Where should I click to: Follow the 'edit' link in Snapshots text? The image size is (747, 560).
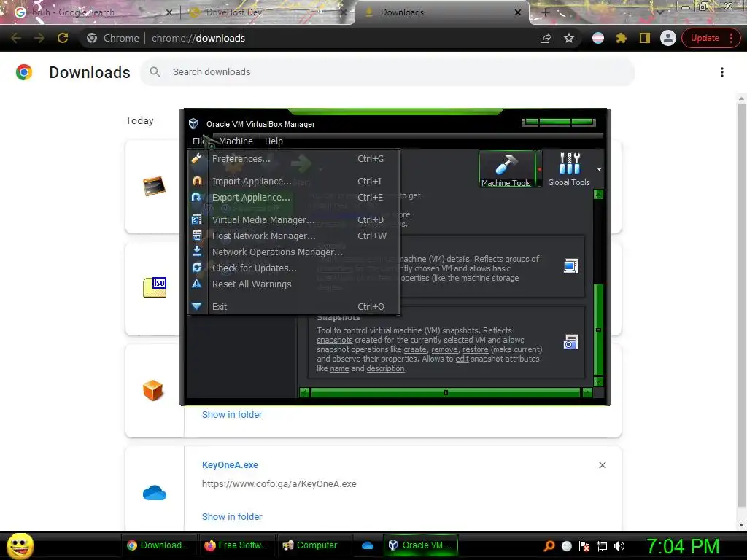click(462, 359)
